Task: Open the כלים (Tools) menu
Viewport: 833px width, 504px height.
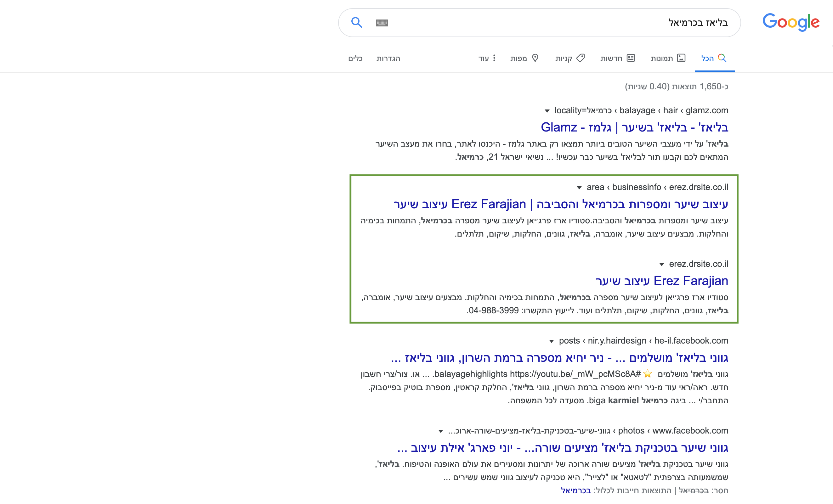Action: coord(355,59)
